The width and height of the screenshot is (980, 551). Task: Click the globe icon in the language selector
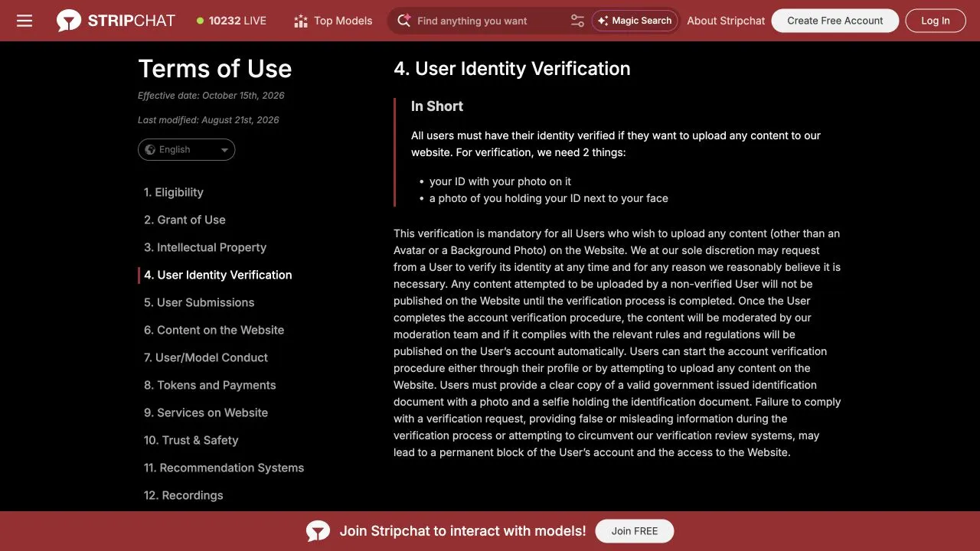coord(150,150)
